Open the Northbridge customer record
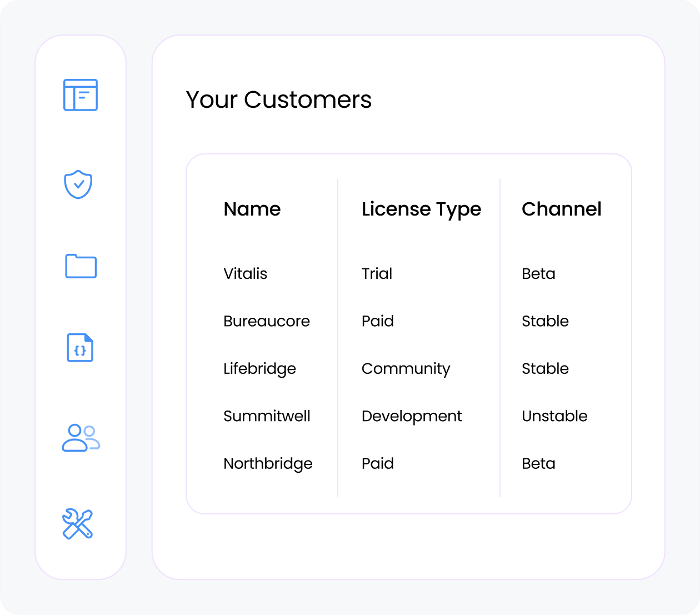The width and height of the screenshot is (700, 615). pos(268,463)
